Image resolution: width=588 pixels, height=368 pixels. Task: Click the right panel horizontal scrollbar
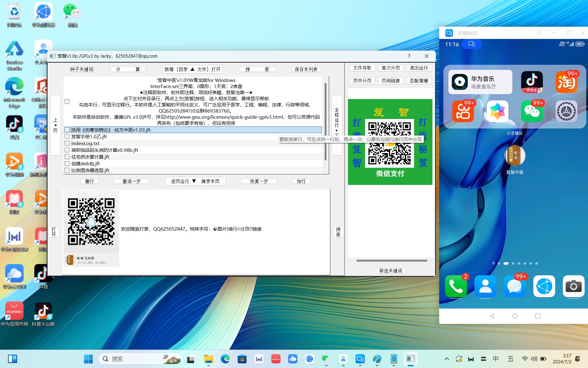(392, 261)
